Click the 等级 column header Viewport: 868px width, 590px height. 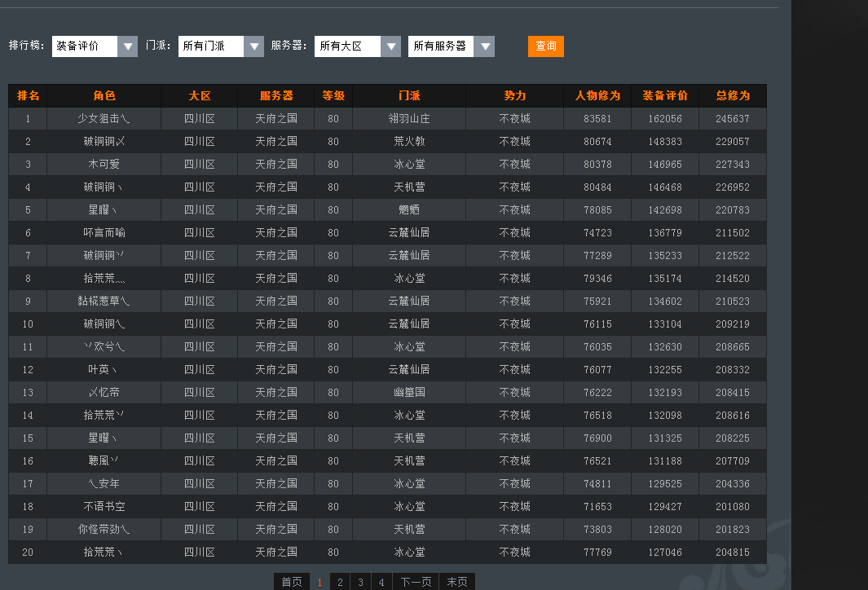[x=333, y=95]
